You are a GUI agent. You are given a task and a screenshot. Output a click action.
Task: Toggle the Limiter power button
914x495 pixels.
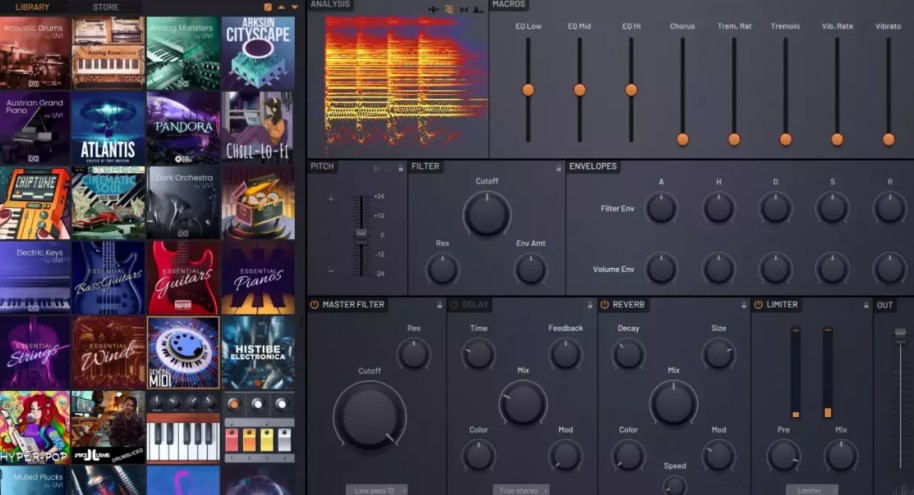[758, 305]
